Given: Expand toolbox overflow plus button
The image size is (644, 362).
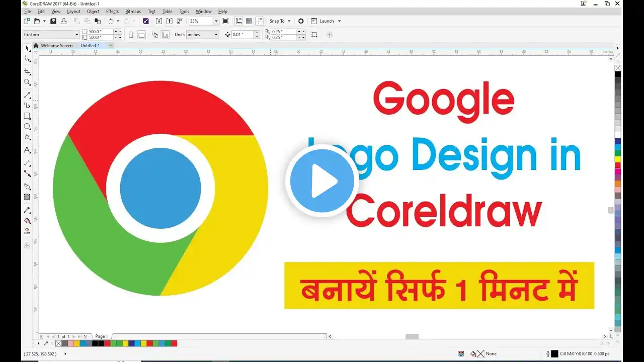Looking at the screenshot, I should 27,245.
